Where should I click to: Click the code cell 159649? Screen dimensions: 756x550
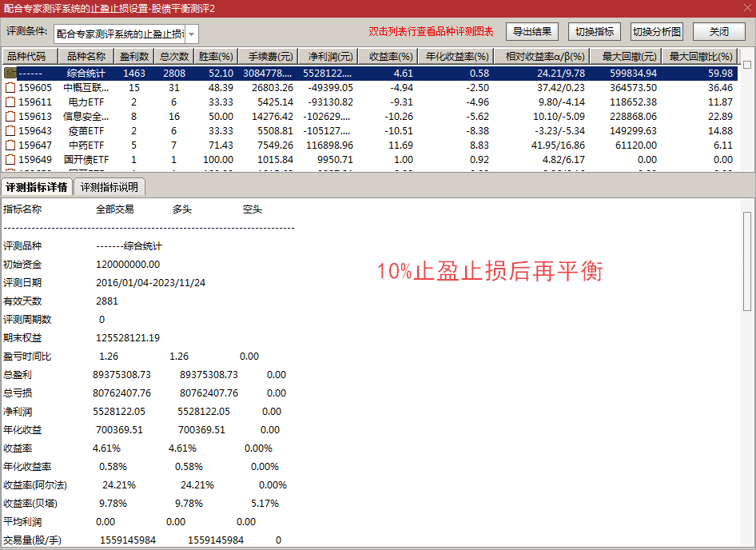pyautogui.click(x=35, y=160)
